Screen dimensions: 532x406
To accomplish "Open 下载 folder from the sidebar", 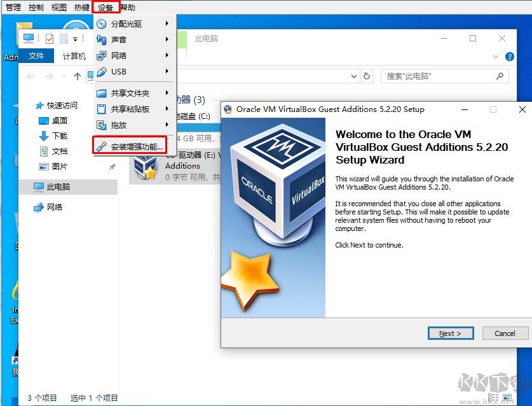I will [60, 136].
